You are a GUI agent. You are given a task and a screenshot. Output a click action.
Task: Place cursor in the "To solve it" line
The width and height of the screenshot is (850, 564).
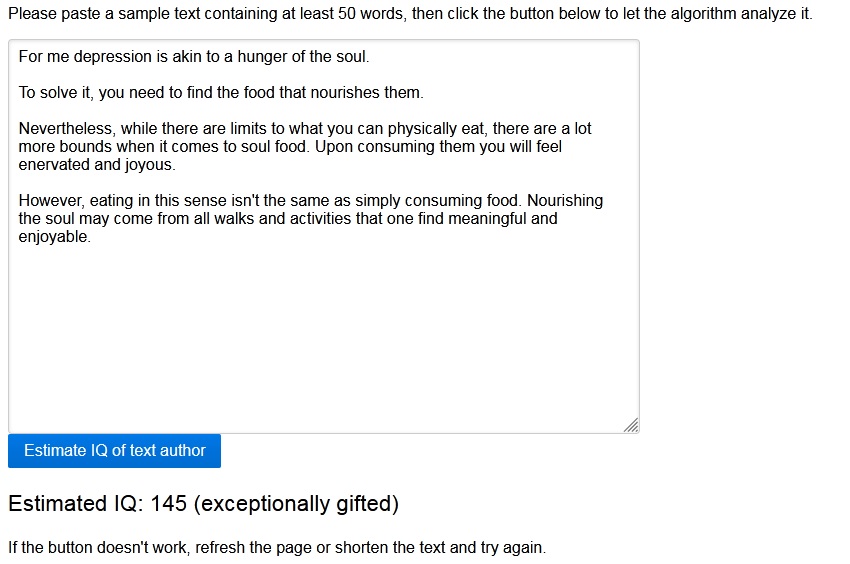point(58,93)
